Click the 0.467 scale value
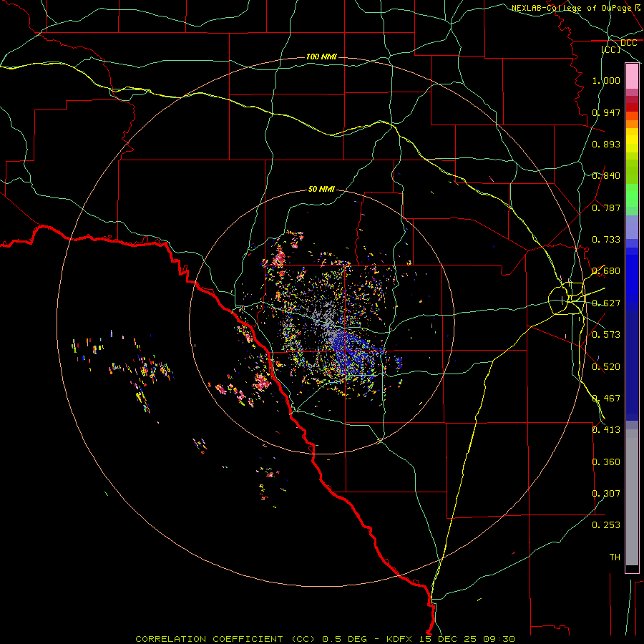The width and height of the screenshot is (644, 644). [606, 399]
